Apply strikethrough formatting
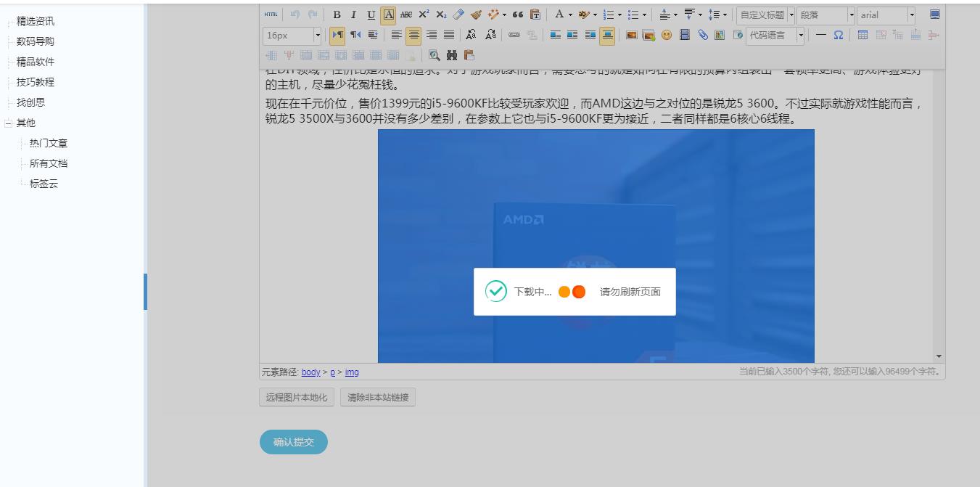This screenshot has width=980, height=487. (406, 15)
